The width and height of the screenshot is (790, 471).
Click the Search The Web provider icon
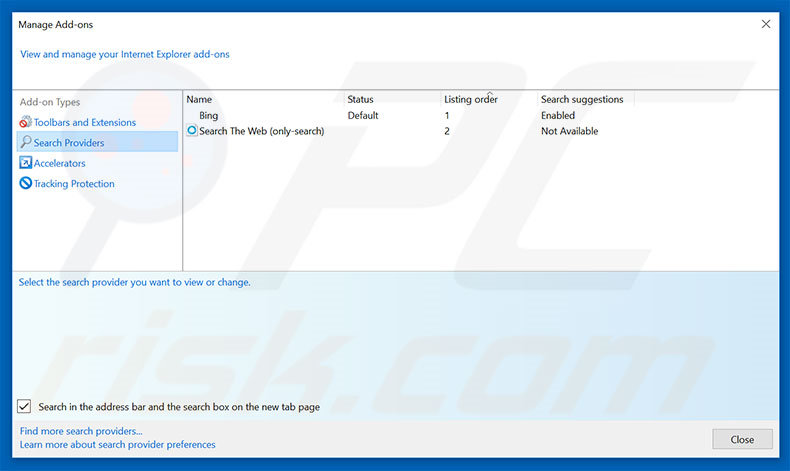(x=191, y=130)
